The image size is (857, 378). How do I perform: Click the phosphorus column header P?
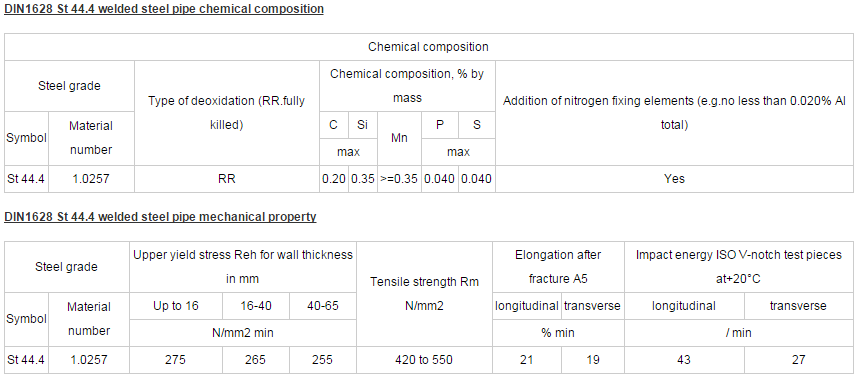pos(440,125)
